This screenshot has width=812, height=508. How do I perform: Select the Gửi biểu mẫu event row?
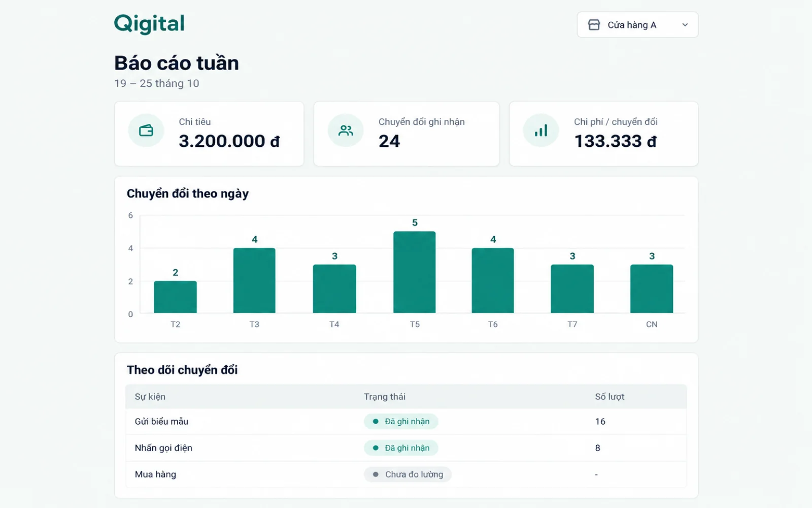click(x=406, y=422)
